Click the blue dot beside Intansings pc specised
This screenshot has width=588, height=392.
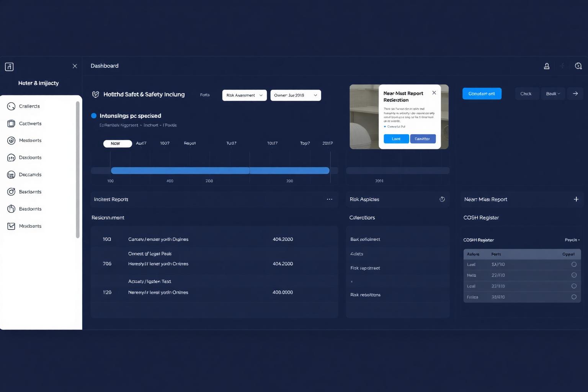pyautogui.click(x=94, y=116)
